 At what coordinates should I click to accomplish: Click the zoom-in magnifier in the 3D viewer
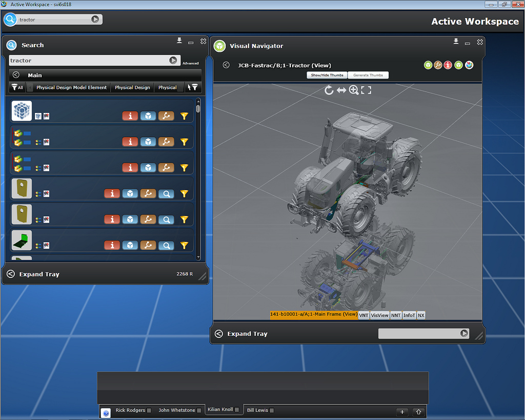click(354, 90)
